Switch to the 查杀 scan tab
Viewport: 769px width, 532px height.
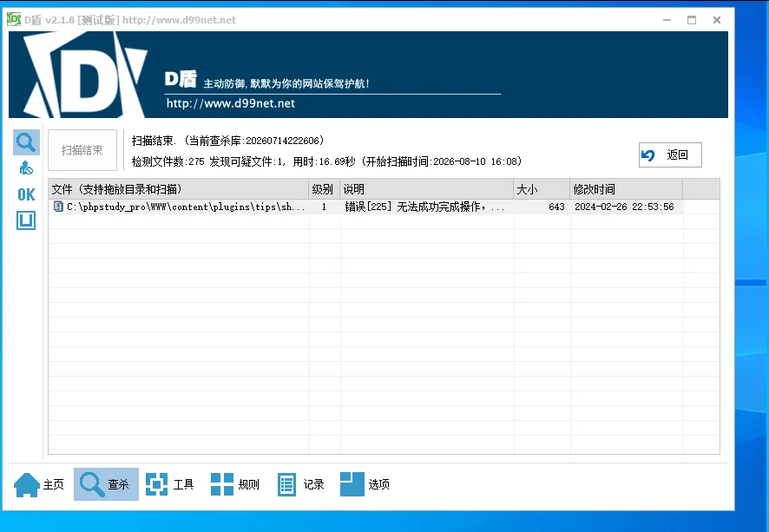pos(106,484)
